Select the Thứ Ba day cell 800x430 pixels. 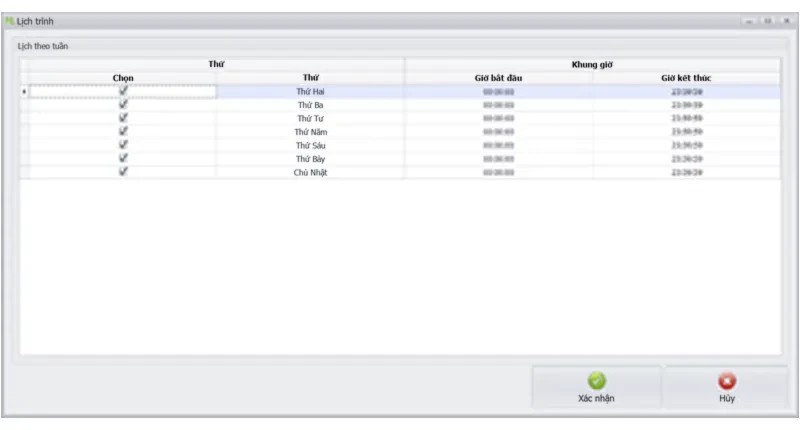(310, 105)
